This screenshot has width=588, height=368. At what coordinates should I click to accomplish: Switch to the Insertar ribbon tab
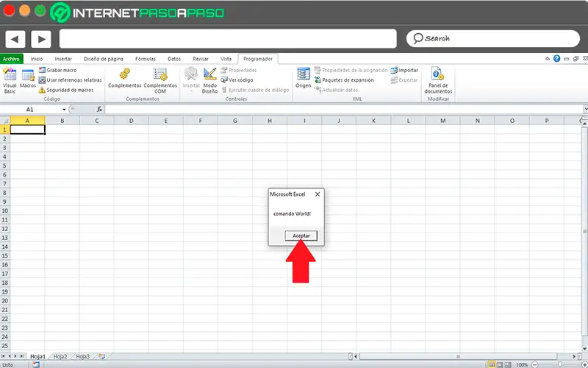click(x=63, y=59)
